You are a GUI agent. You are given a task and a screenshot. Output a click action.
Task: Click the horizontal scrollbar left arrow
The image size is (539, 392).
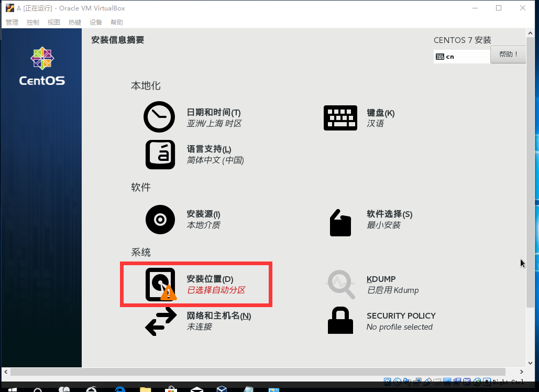tap(6, 372)
